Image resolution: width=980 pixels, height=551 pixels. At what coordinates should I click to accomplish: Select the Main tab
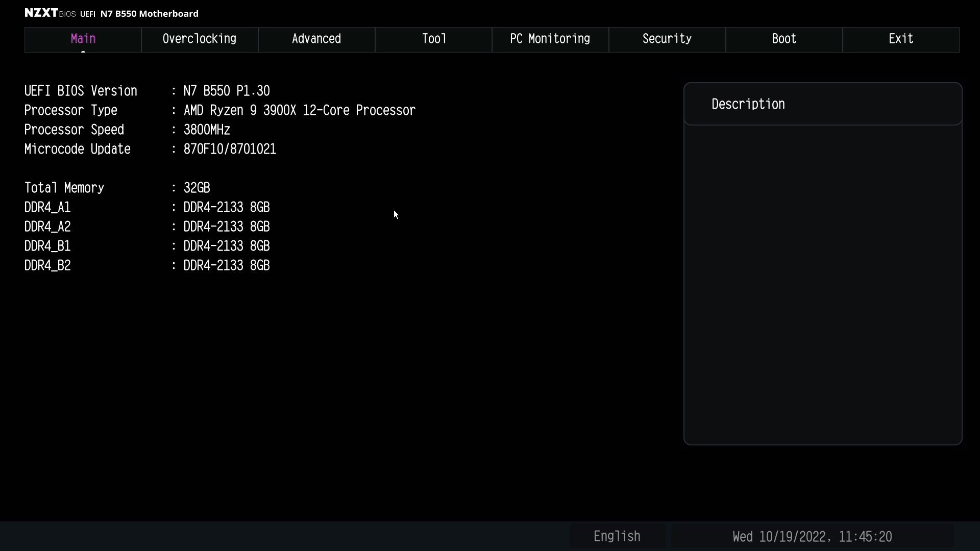[x=83, y=39]
